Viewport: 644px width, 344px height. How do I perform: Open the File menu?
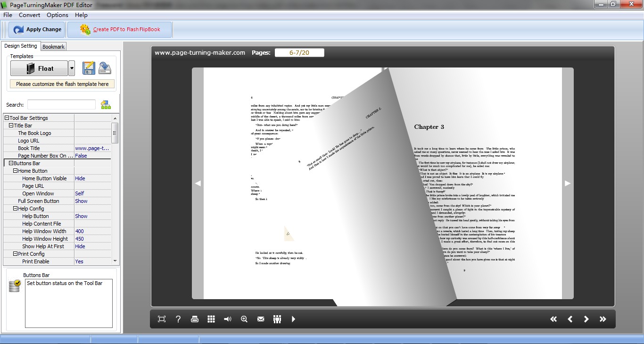(x=8, y=15)
